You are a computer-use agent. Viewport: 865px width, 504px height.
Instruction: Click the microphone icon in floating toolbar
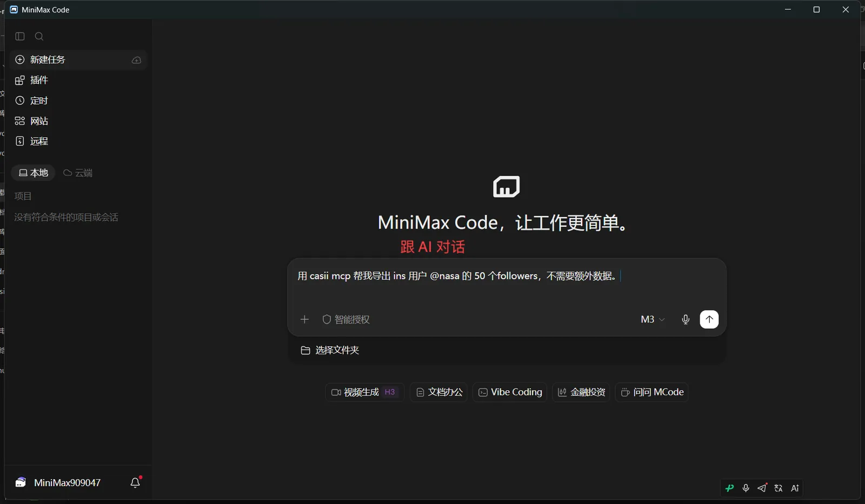point(746,488)
